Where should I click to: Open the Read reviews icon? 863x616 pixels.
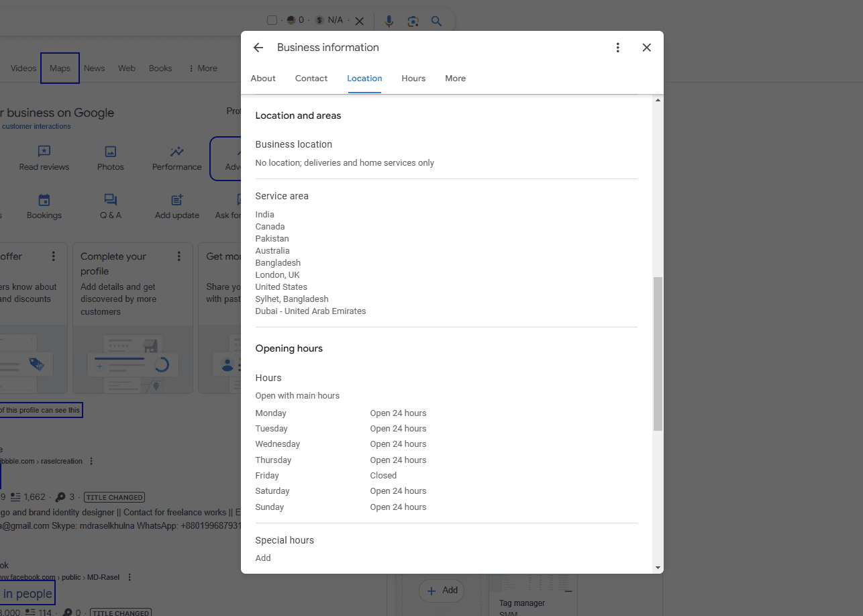pyautogui.click(x=44, y=152)
